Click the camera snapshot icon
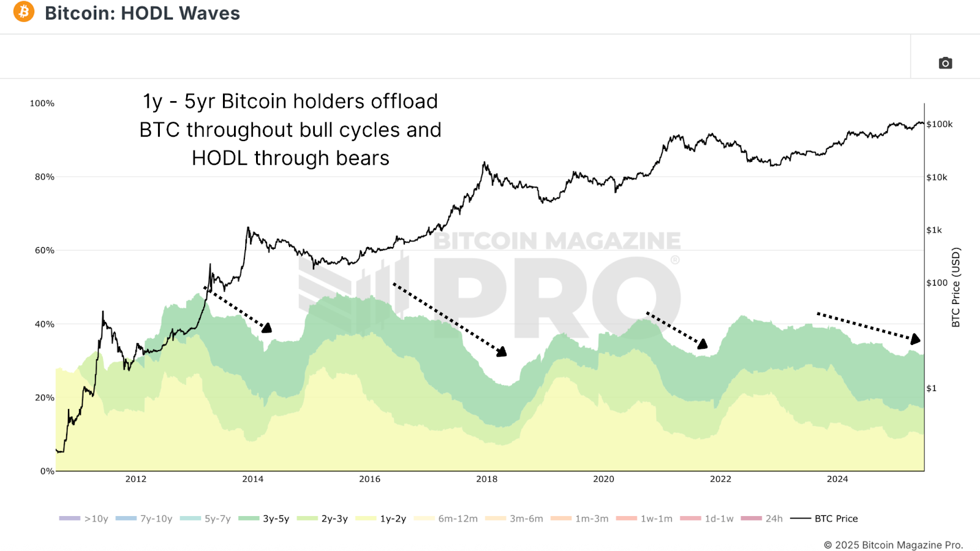The width and height of the screenshot is (980, 551). [945, 63]
